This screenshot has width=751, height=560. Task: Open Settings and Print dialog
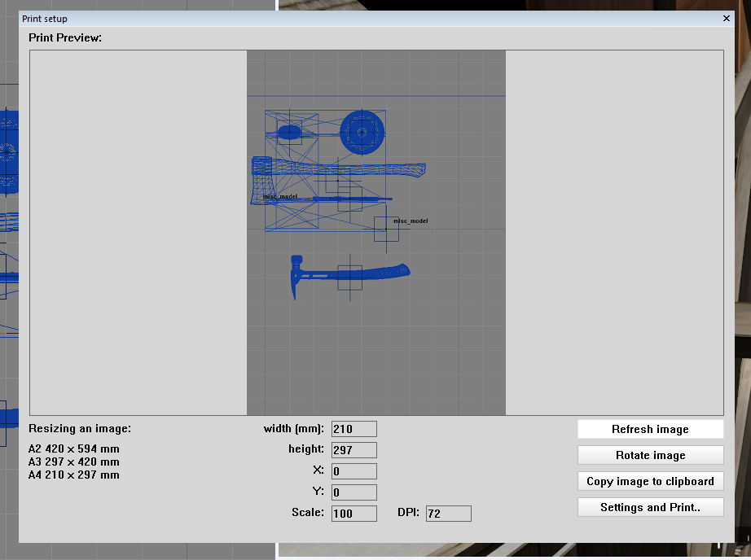[x=650, y=507]
